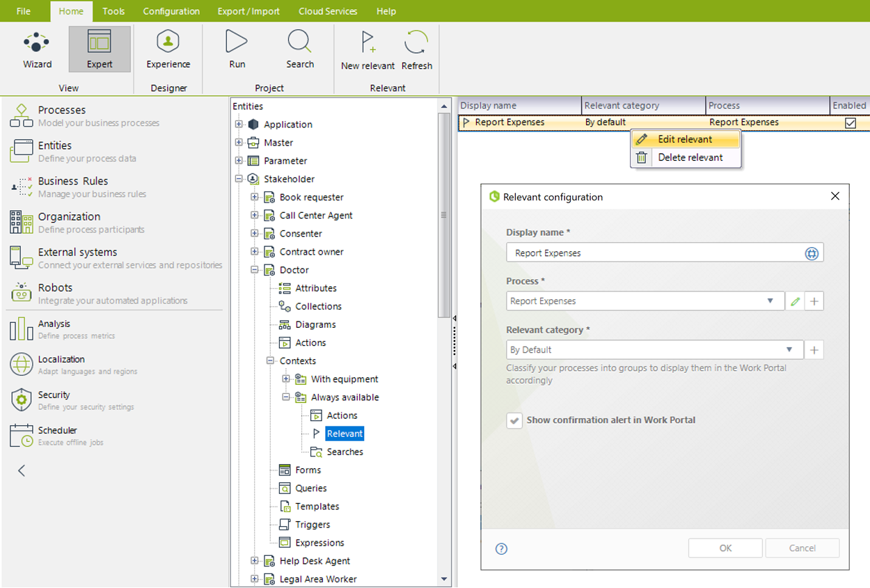The image size is (870, 588).
Task: Toggle Show confirmation alert in Work Portal
Action: pyautogui.click(x=514, y=420)
